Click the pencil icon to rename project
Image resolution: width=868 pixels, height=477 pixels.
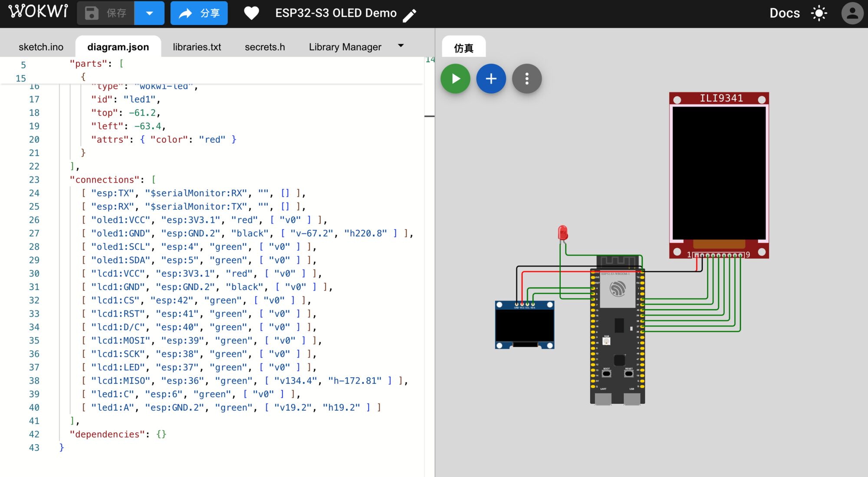[410, 15]
